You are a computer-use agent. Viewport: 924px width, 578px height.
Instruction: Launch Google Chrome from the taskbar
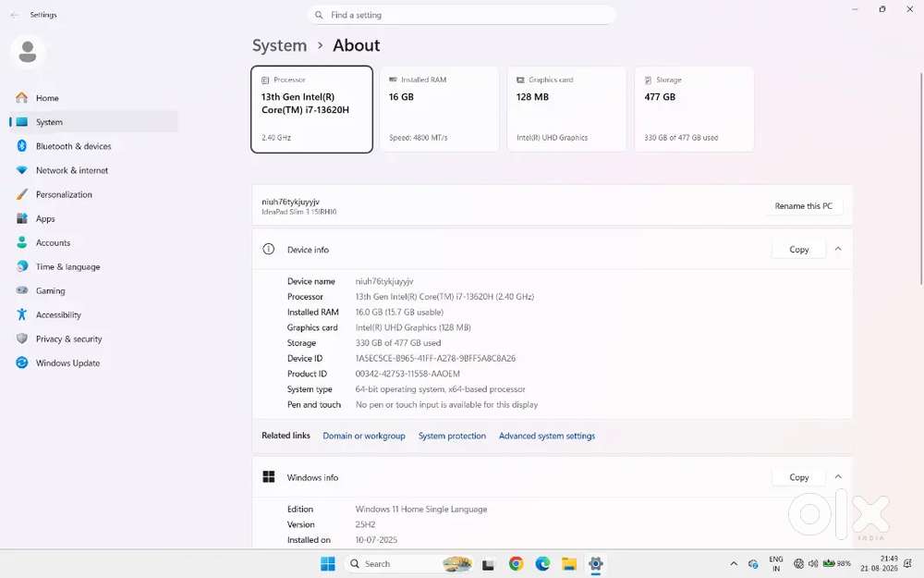[x=516, y=564]
